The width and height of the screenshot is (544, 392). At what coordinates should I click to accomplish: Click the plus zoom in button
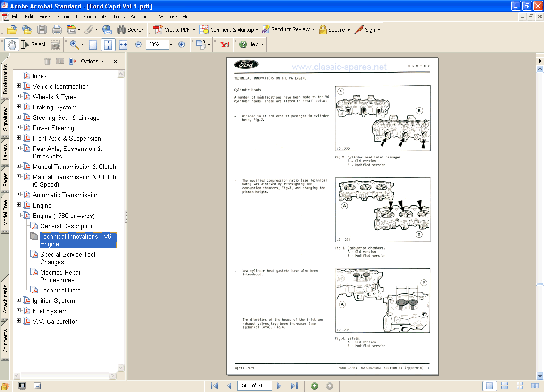click(181, 44)
